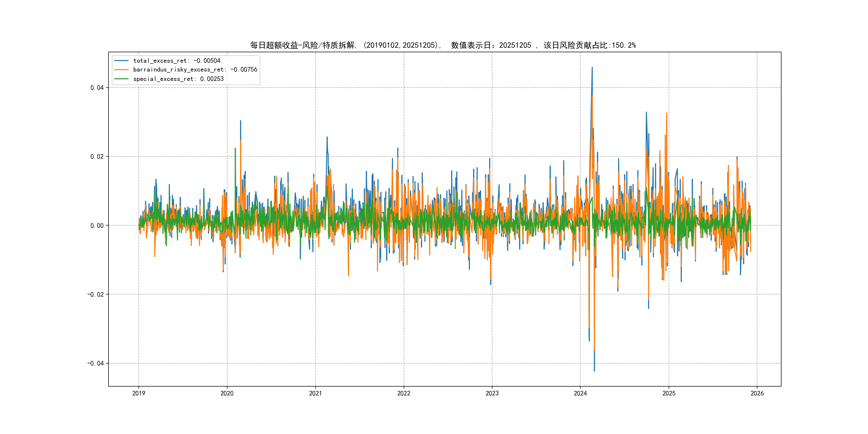
Task: Click the chart title text
Action: tap(443, 45)
